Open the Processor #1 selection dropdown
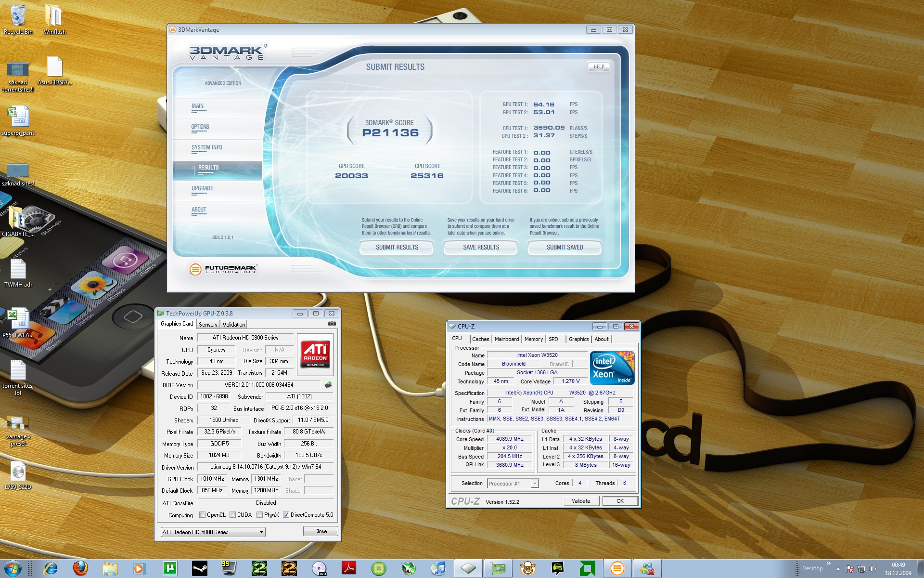 pyautogui.click(x=513, y=484)
